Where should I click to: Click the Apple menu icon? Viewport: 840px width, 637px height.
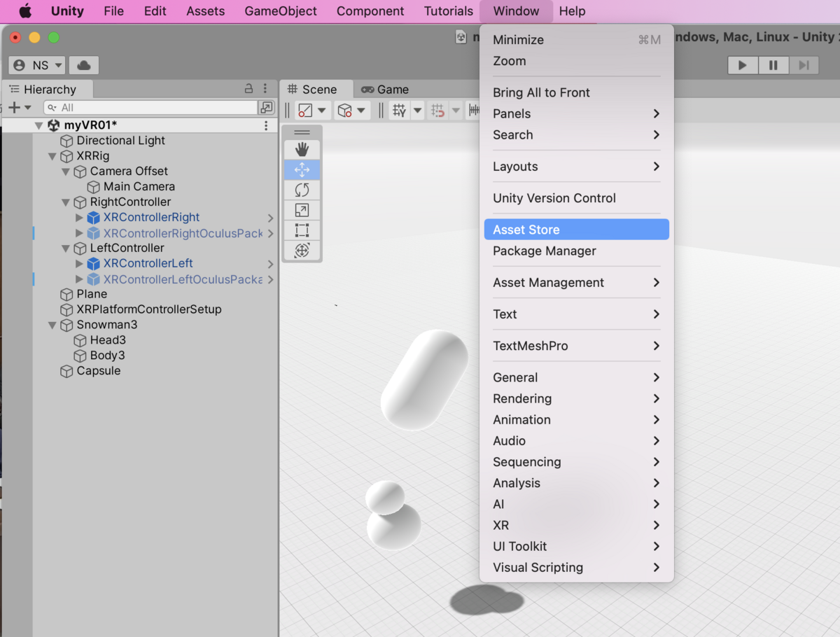click(x=25, y=11)
